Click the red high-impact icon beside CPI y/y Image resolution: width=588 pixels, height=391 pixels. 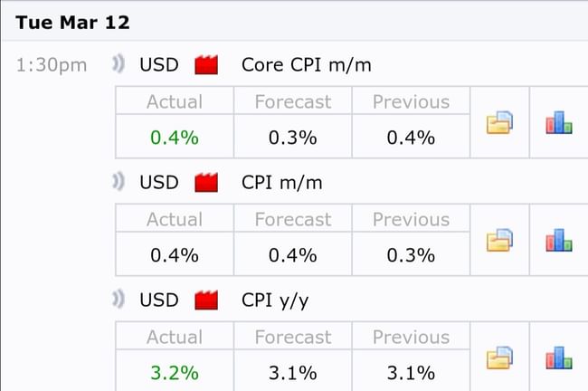tap(207, 300)
